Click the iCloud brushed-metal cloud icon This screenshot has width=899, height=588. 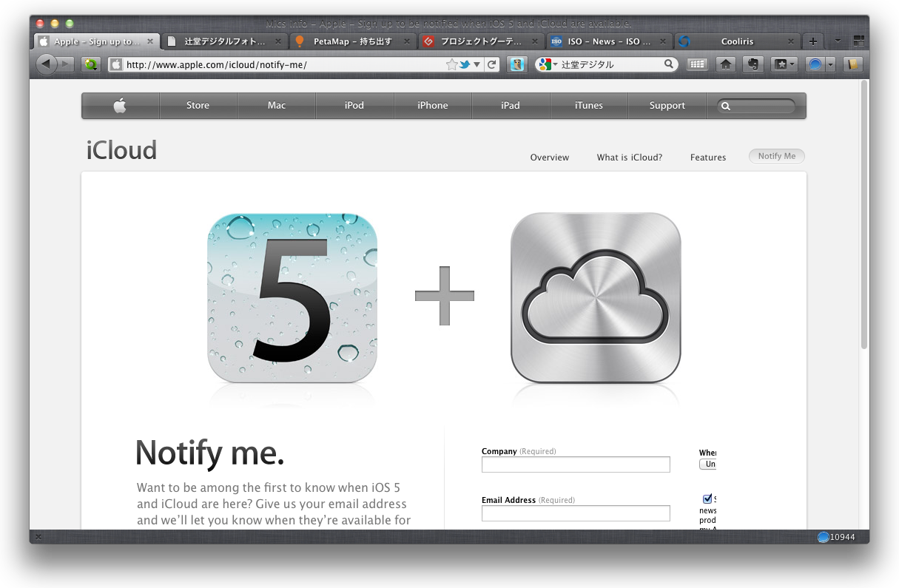[596, 298]
